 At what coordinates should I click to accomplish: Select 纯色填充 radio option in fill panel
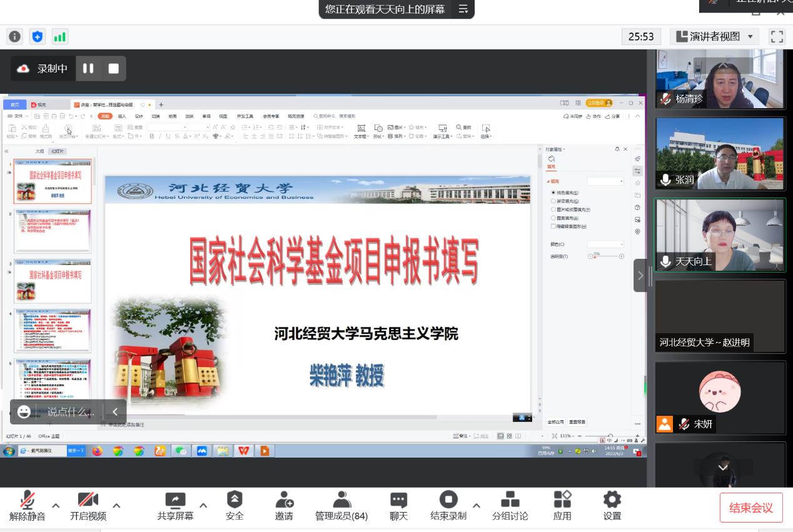point(553,193)
